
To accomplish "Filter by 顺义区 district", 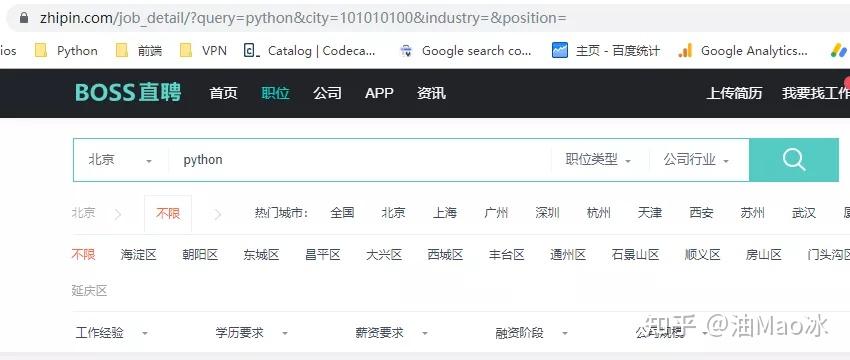I will [x=703, y=254].
